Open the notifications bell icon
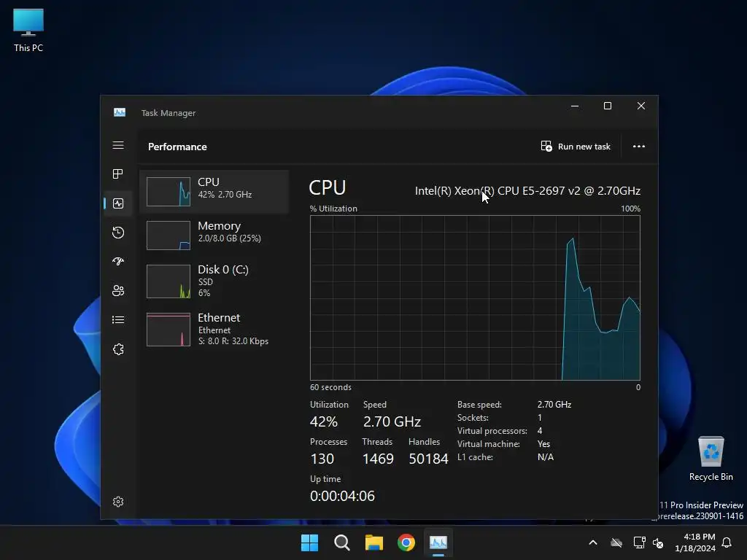The image size is (747, 560). (x=727, y=542)
